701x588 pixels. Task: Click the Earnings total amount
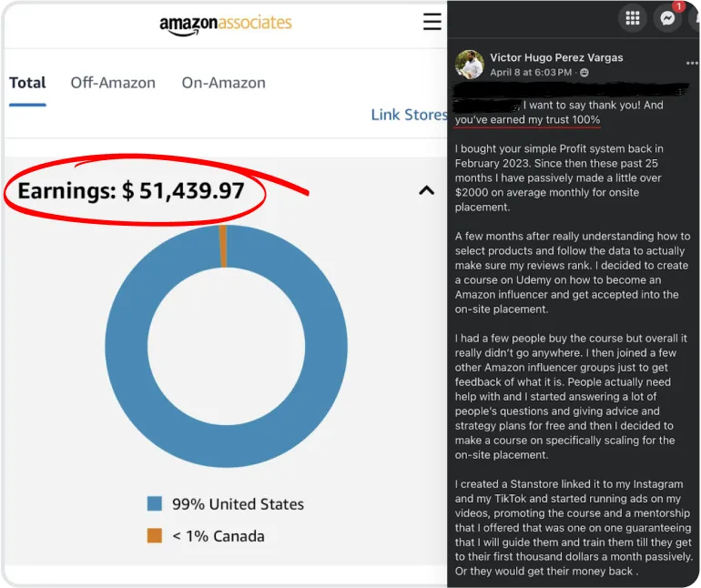point(192,190)
